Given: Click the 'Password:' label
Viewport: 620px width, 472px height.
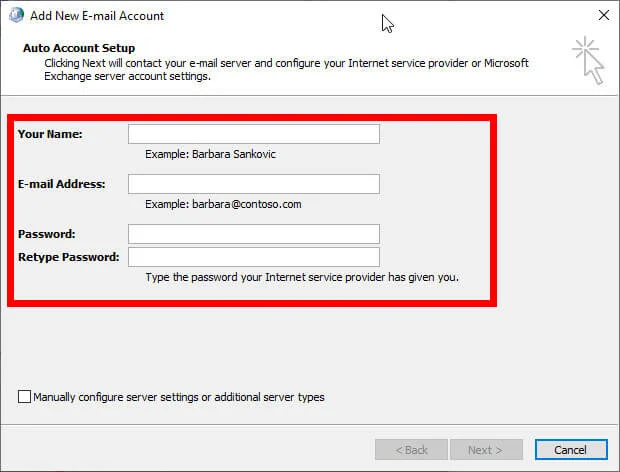Looking at the screenshot, I should 47,234.
